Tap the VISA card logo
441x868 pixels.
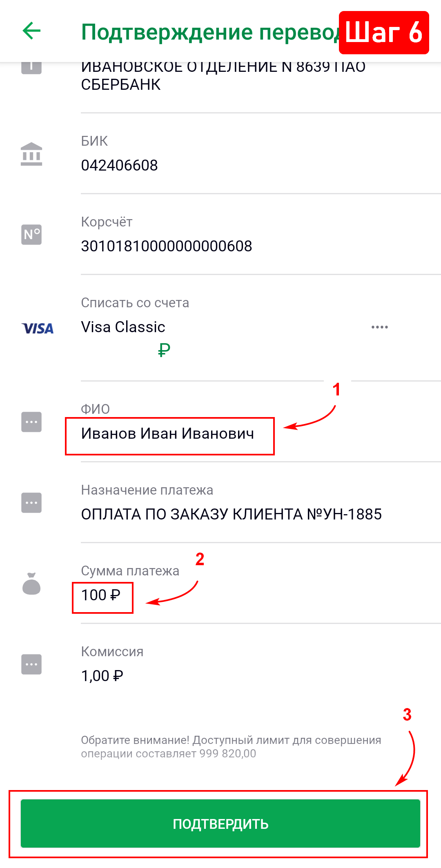38,329
